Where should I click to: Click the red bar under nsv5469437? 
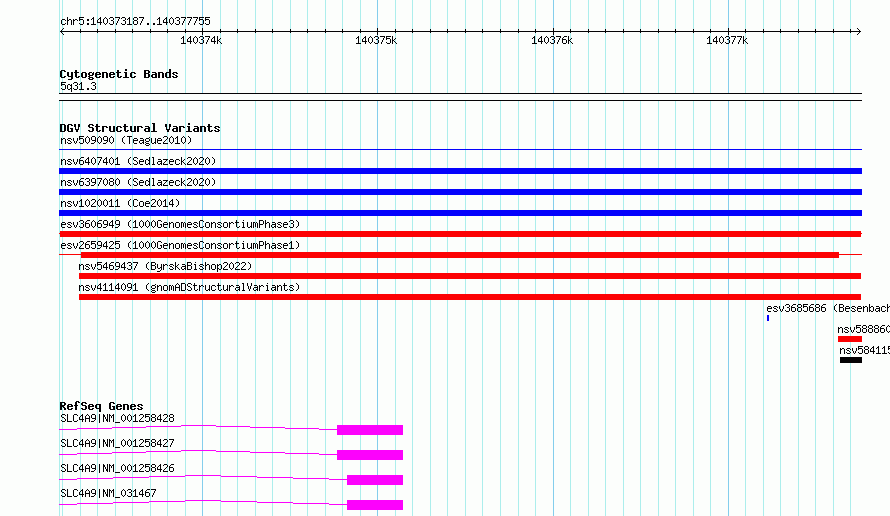pyautogui.click(x=470, y=276)
